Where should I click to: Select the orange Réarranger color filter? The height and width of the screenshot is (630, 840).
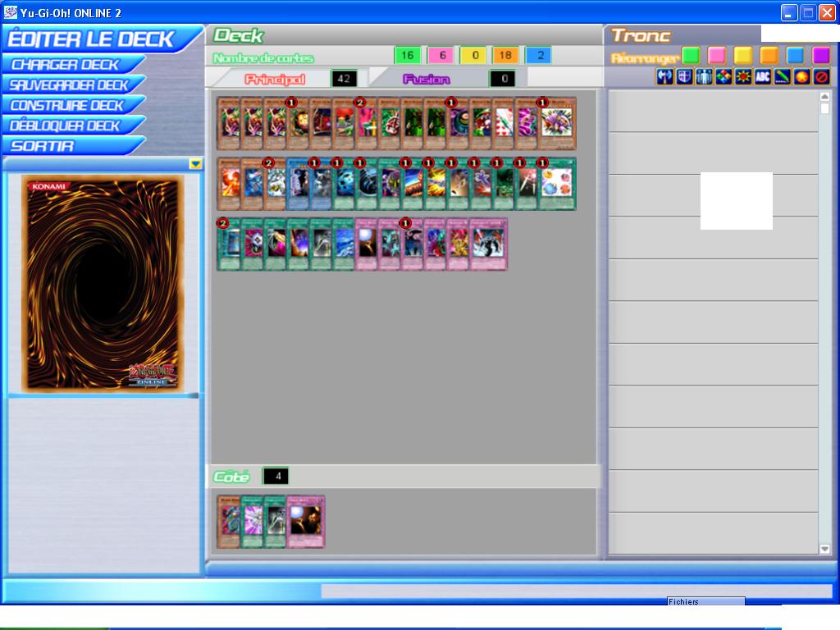click(x=769, y=55)
